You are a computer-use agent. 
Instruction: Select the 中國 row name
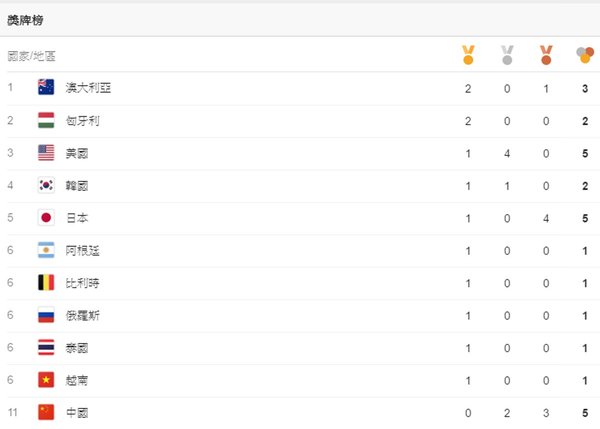pos(77,413)
